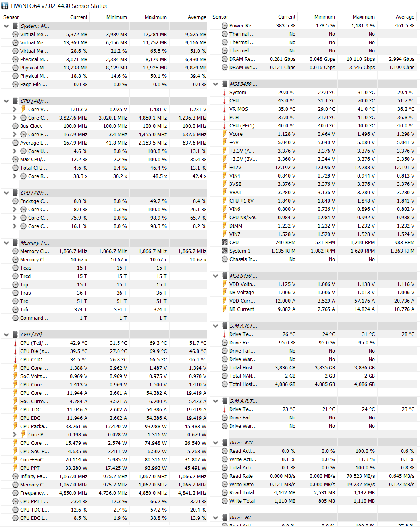Click the left panel Minimum column header
Viewport: 420px width, 527px height.
[x=110, y=17]
